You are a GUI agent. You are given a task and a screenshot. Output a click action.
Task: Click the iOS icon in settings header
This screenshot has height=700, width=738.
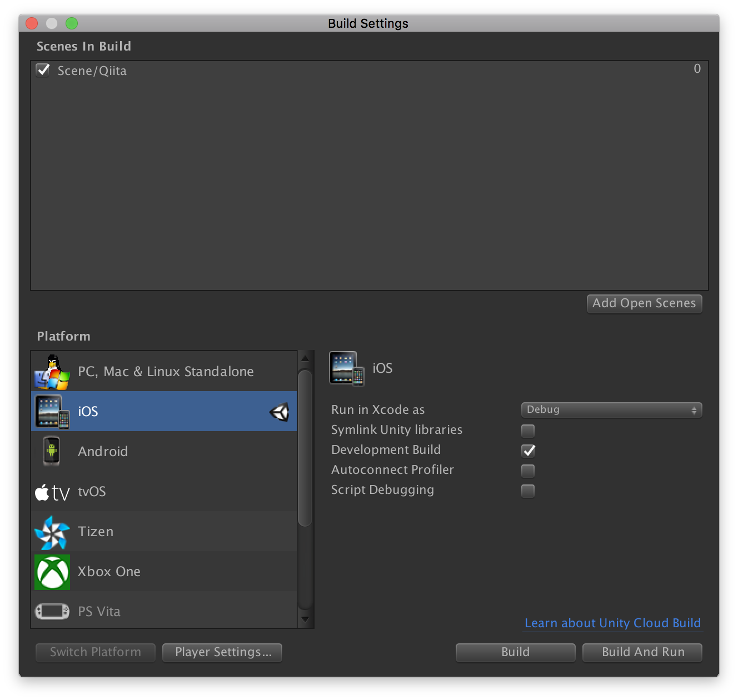(347, 368)
